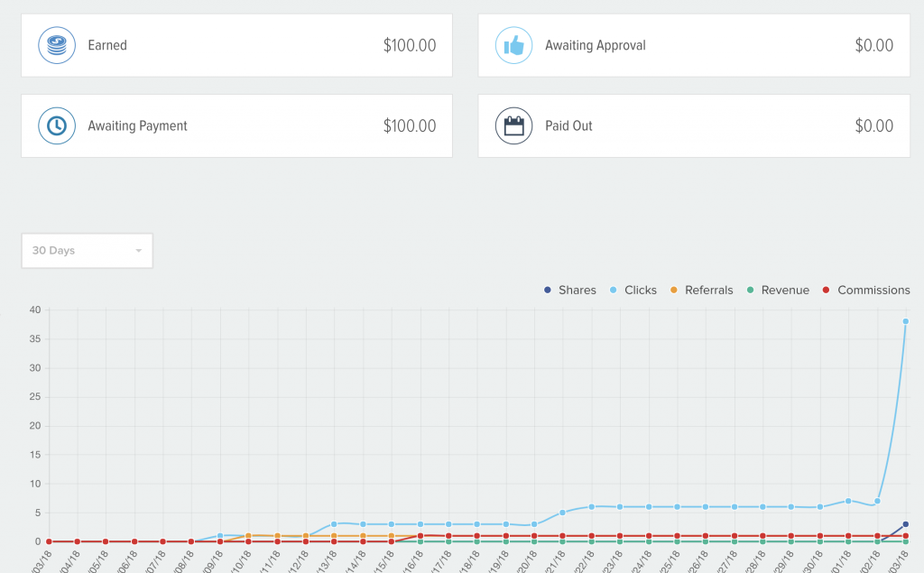924x573 pixels.
Task: Click the thumbs-up icon beside Awaiting Approval
Action: (x=513, y=45)
